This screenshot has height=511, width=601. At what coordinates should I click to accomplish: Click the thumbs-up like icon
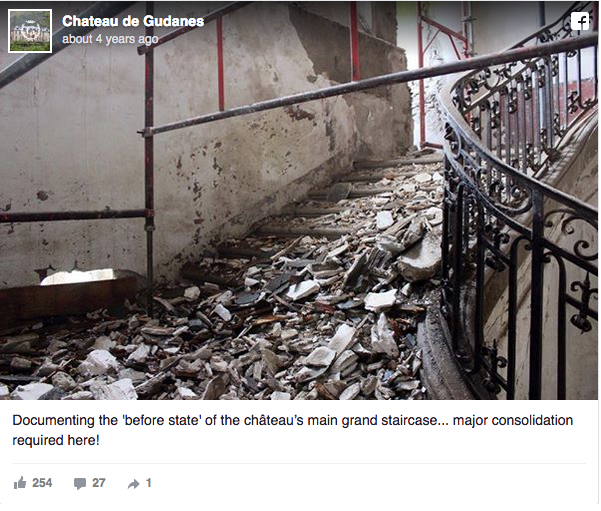tap(20, 483)
